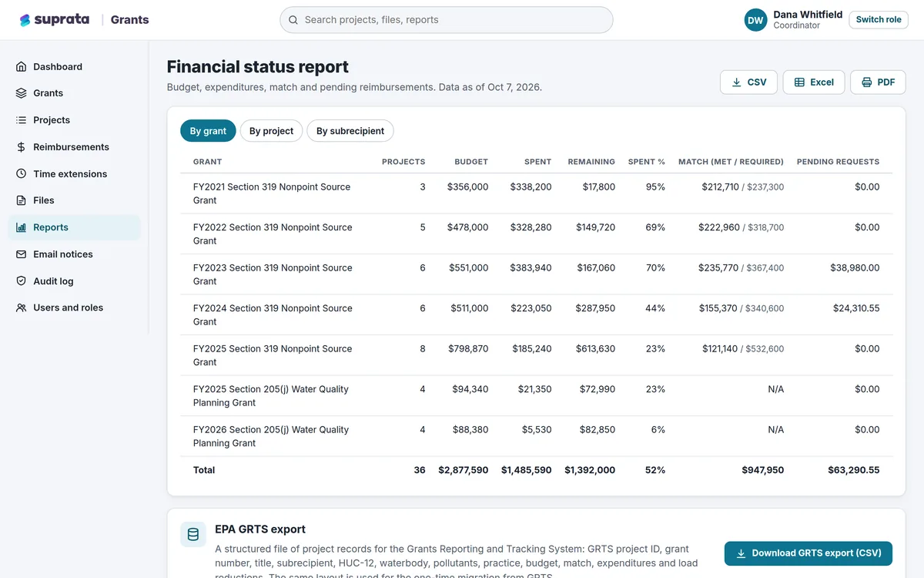
Task: Open Projects in the sidebar
Action: coord(74,120)
